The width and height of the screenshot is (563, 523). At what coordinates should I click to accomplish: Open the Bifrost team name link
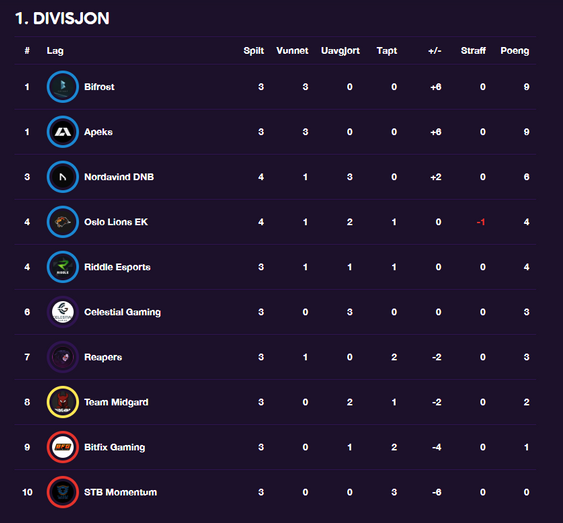(x=99, y=87)
